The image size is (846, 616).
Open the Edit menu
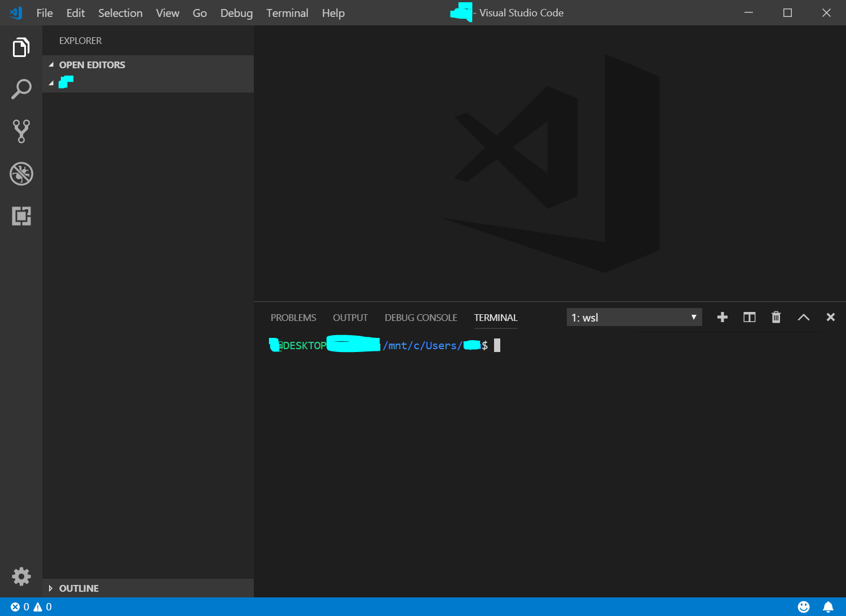pos(76,13)
